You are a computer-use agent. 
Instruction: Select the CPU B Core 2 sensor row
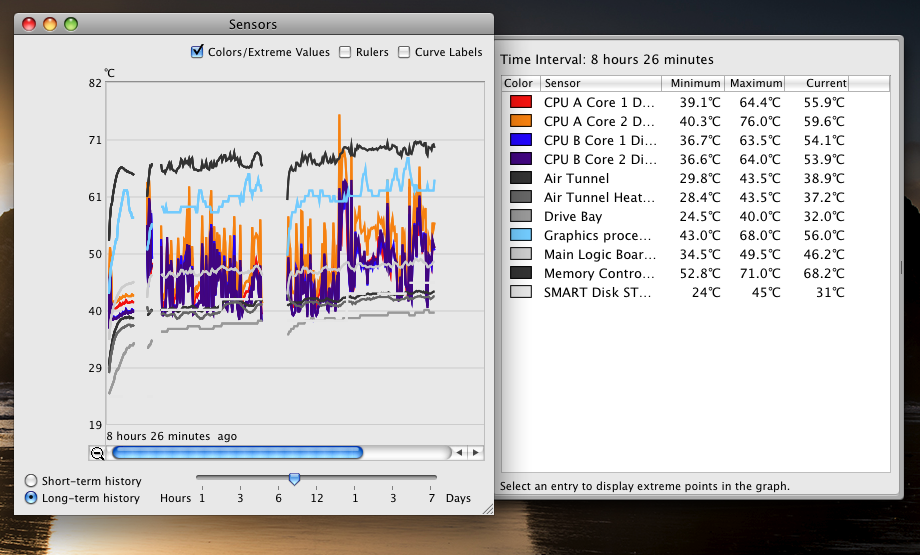[x=695, y=159]
